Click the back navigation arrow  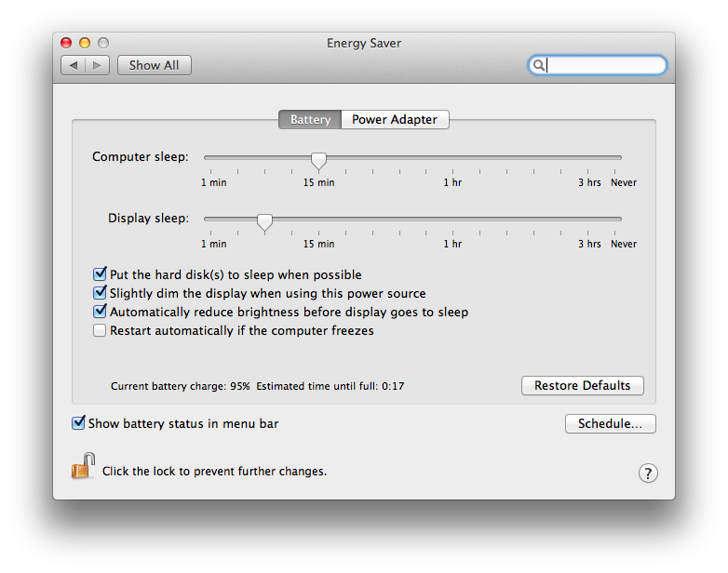click(x=74, y=65)
